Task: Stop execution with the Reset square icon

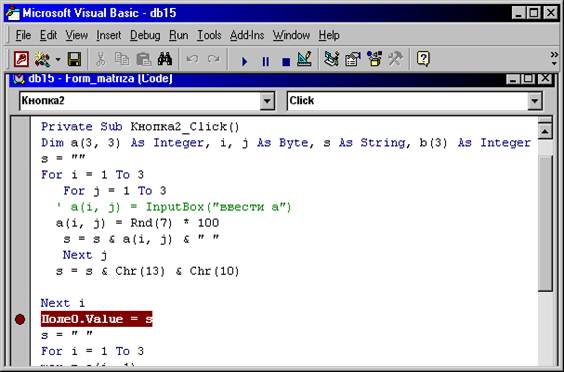Action: 286,62
